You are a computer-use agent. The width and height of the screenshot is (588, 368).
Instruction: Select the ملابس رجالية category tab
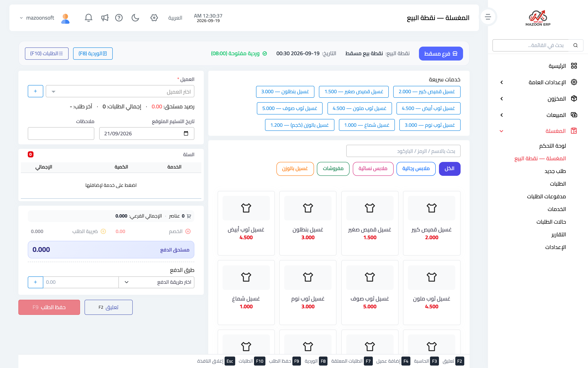[x=416, y=169]
